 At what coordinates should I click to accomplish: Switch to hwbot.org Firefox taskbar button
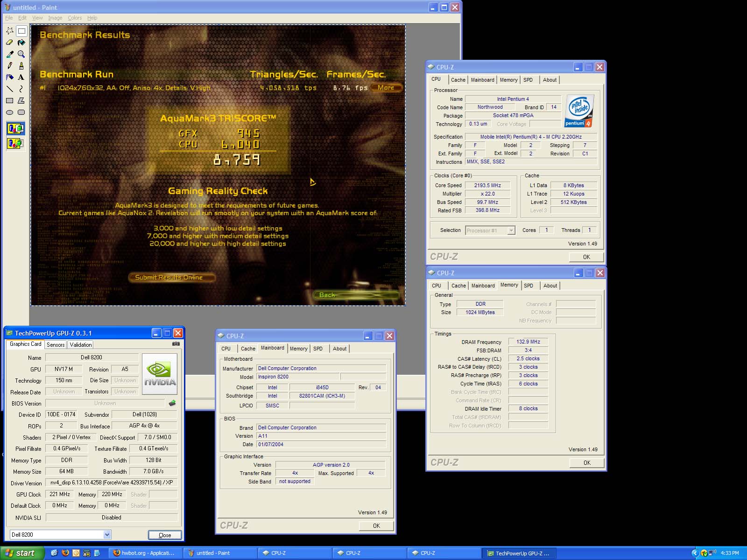point(145,553)
